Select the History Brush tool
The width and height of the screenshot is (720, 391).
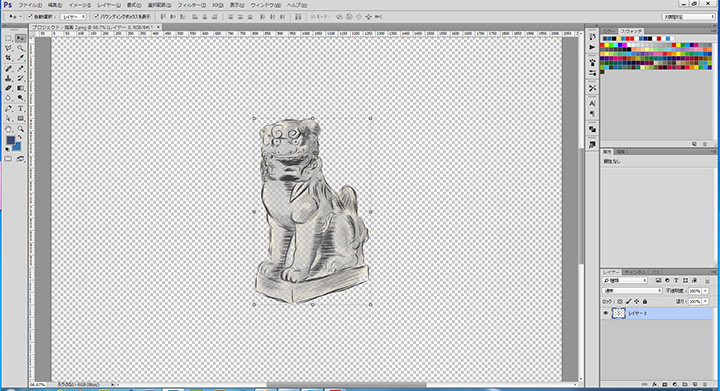[x=20, y=78]
